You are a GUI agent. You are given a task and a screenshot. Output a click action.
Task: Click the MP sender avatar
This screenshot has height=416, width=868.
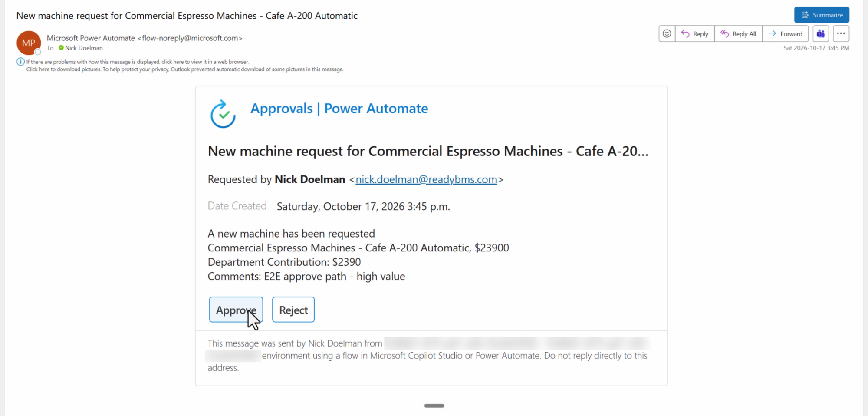point(29,43)
